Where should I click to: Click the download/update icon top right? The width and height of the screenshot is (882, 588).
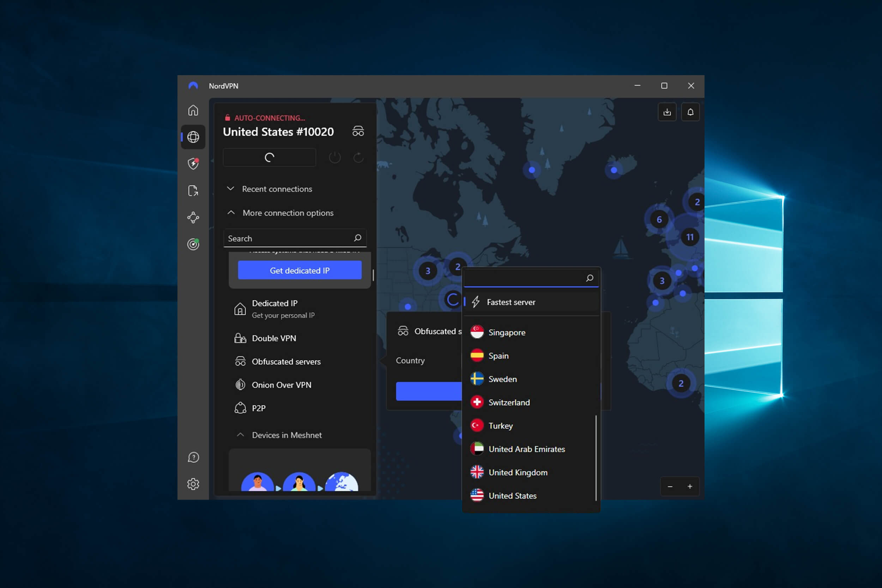click(667, 111)
